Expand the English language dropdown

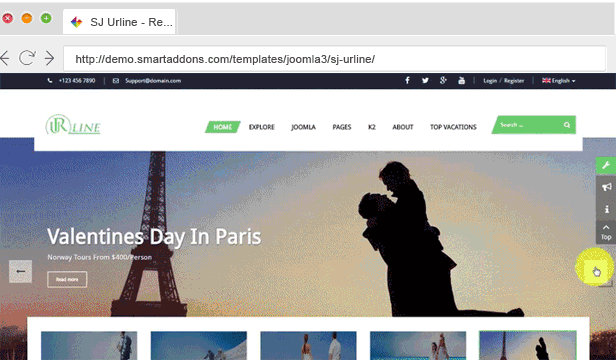559,81
